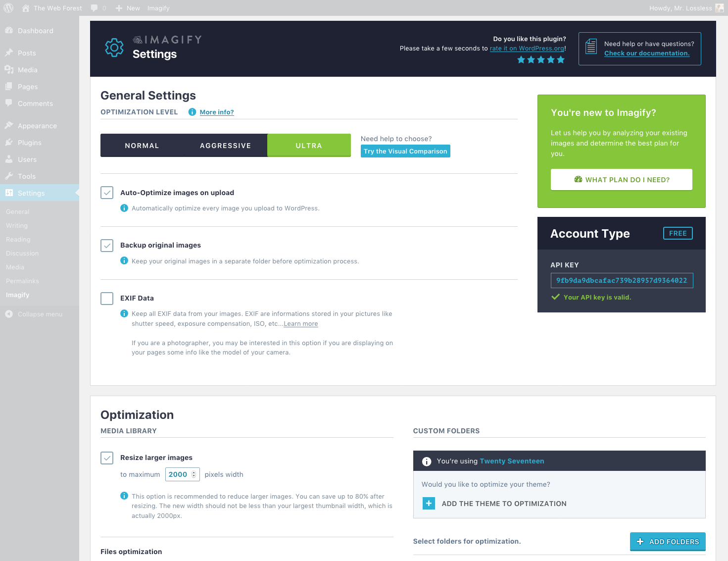This screenshot has width=728, height=561.
Task: Select AGGRESSIVE optimization level
Action: (226, 146)
